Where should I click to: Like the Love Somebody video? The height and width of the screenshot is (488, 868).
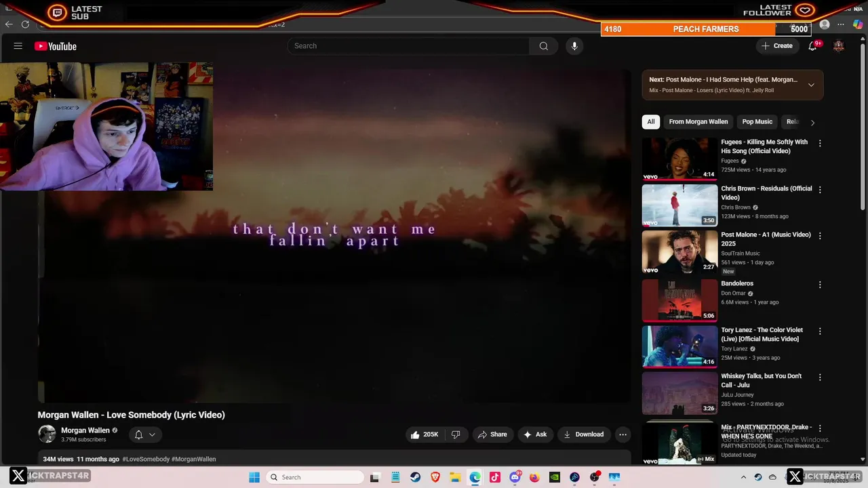coord(425,434)
